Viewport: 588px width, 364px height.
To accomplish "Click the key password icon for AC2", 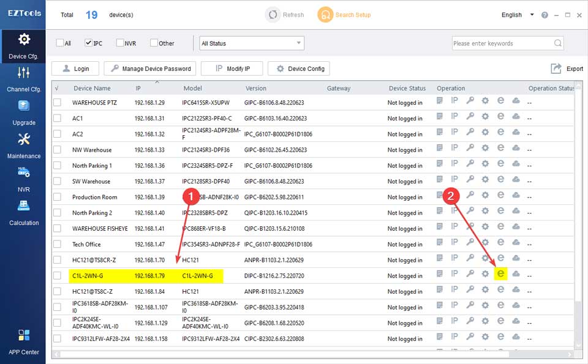I will pyautogui.click(x=470, y=133).
